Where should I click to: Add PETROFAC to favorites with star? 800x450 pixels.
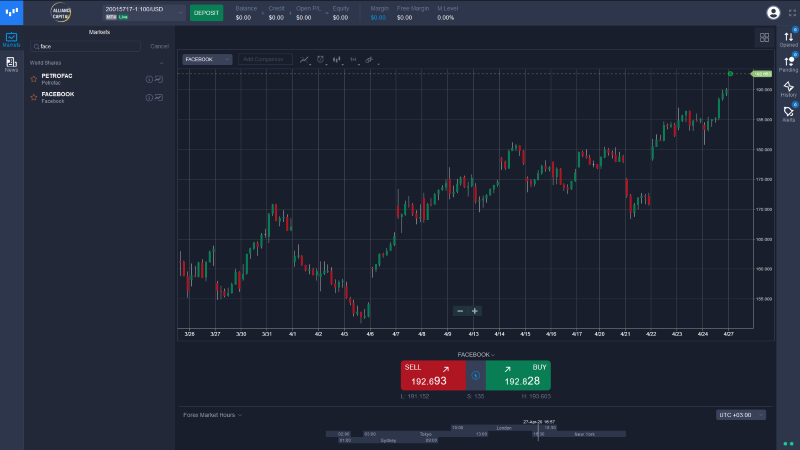tap(34, 79)
